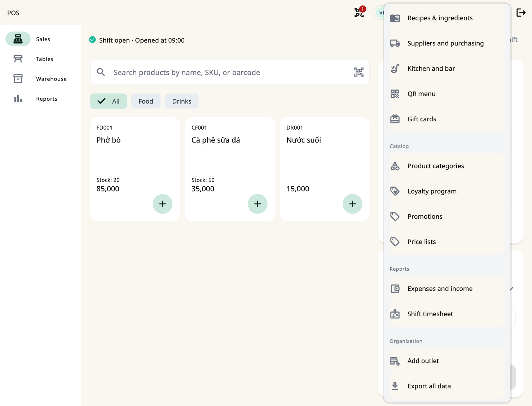Open Kitchen and bar menu item
Image resolution: width=532 pixels, height=406 pixels.
tap(447, 69)
